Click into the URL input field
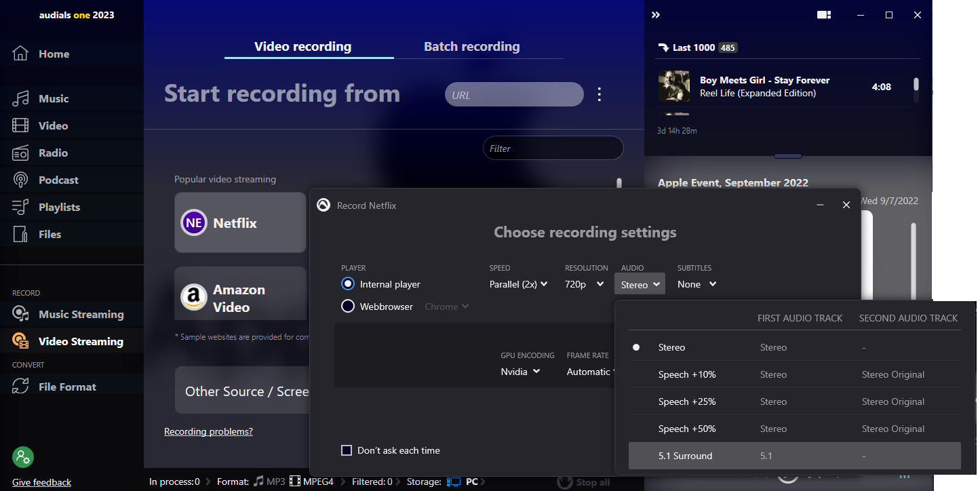This screenshot has width=980, height=491. point(514,94)
